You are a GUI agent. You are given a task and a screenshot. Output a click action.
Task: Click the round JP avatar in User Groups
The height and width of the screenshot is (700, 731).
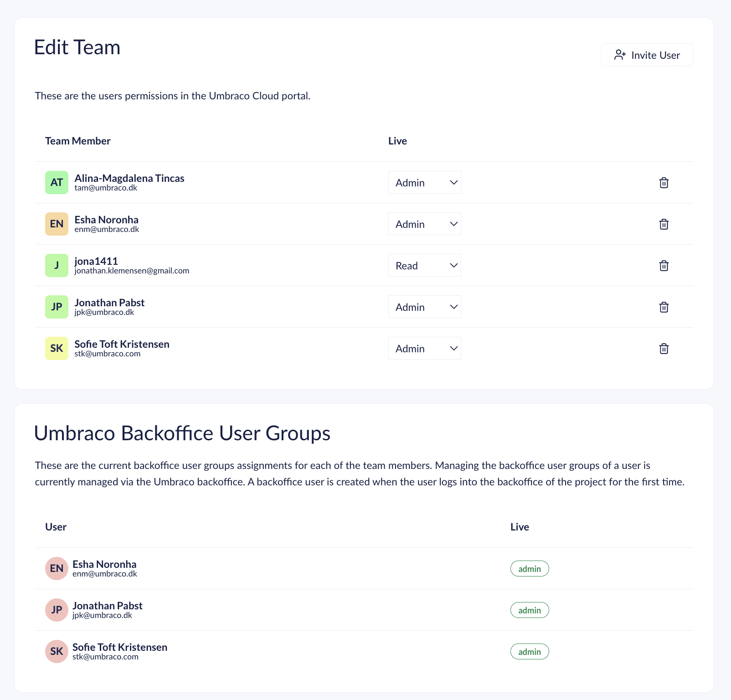[x=57, y=610]
